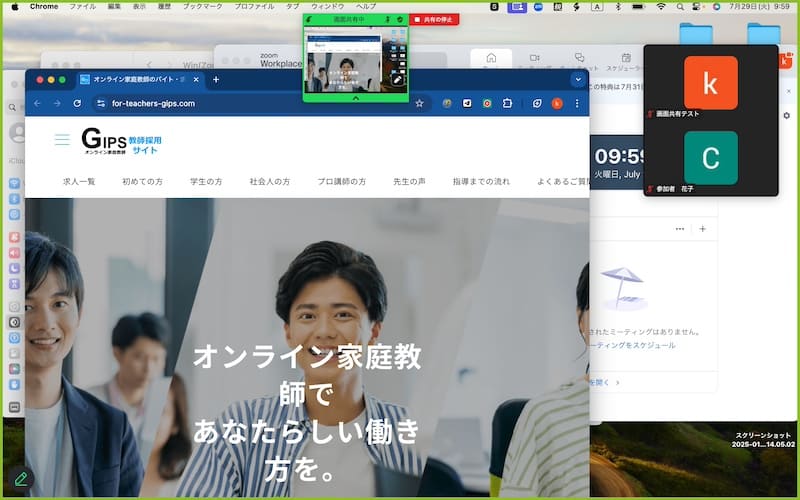The image size is (800, 500).
Task: Collapse the Zoom share preview chevron
Action: [x=355, y=98]
